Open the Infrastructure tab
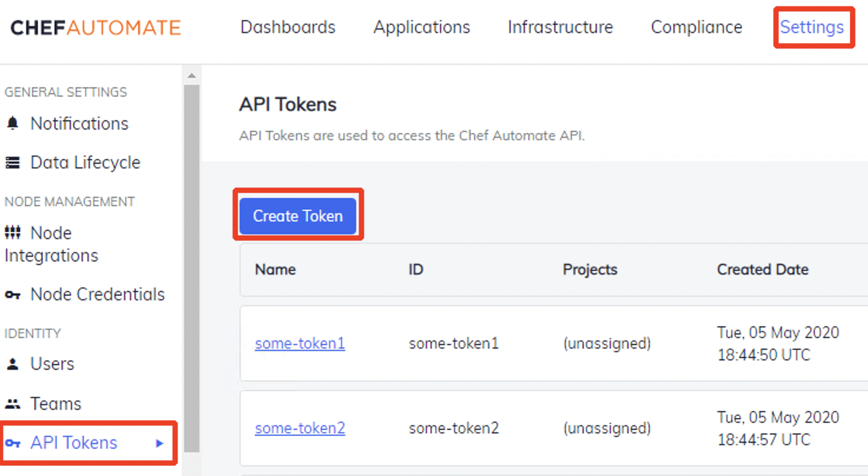 [560, 27]
